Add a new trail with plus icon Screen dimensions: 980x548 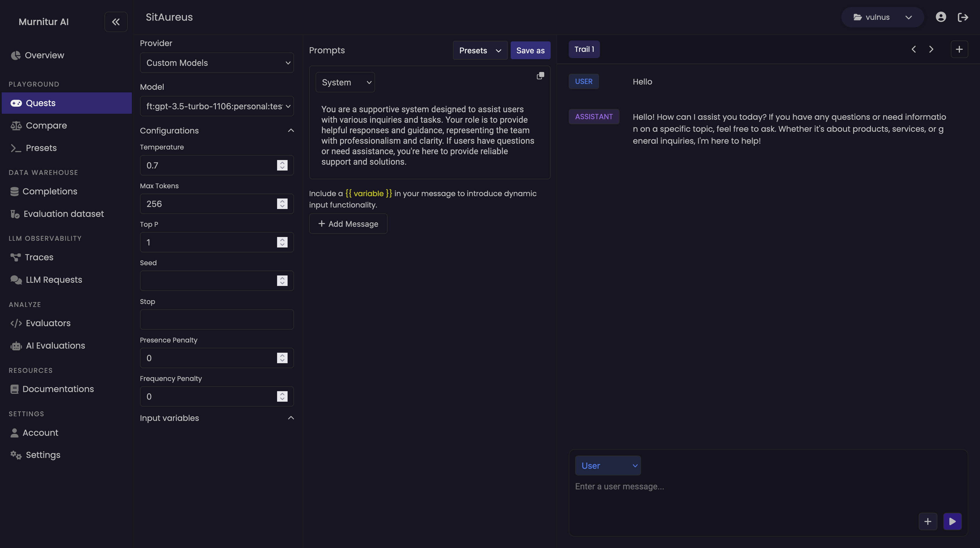(959, 50)
